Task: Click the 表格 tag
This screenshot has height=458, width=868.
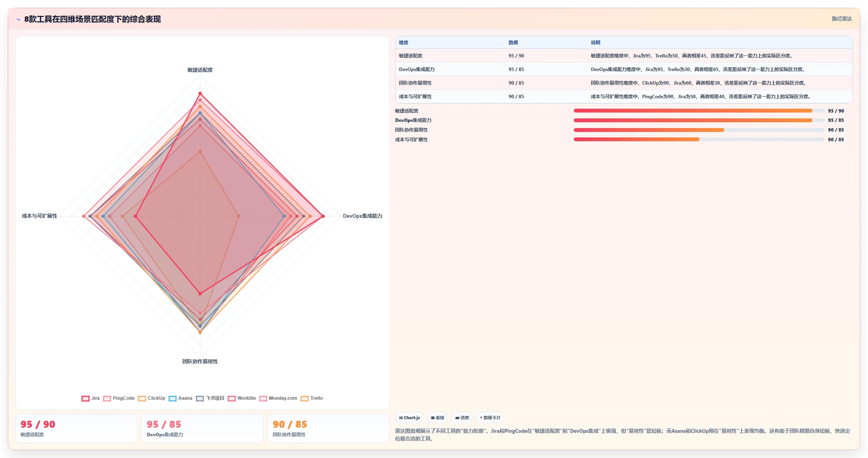Action: pyautogui.click(x=437, y=418)
